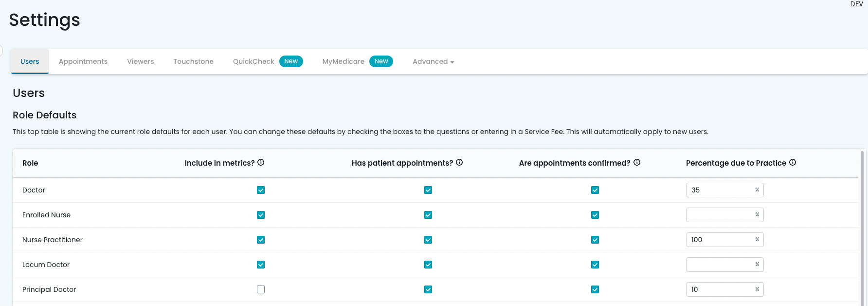This screenshot has width=868, height=306.
Task: Select the Users tab
Action: [x=30, y=62]
